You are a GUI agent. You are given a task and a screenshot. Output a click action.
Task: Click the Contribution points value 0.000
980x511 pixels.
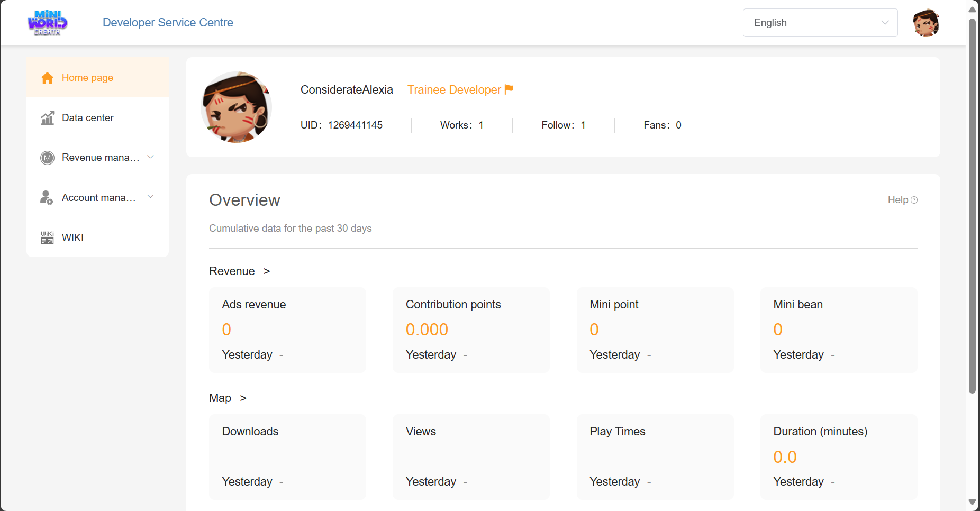click(x=427, y=330)
